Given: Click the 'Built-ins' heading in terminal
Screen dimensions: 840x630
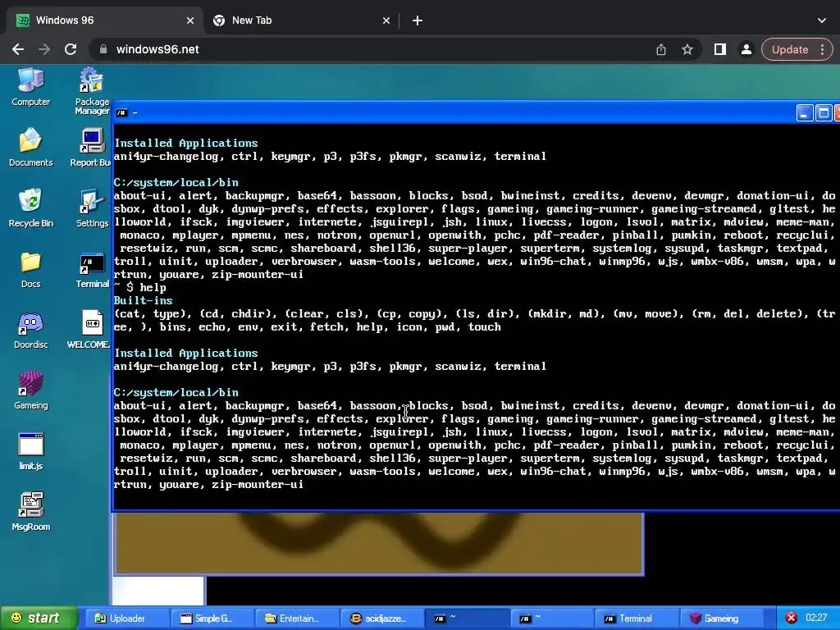Looking at the screenshot, I should [143, 300].
